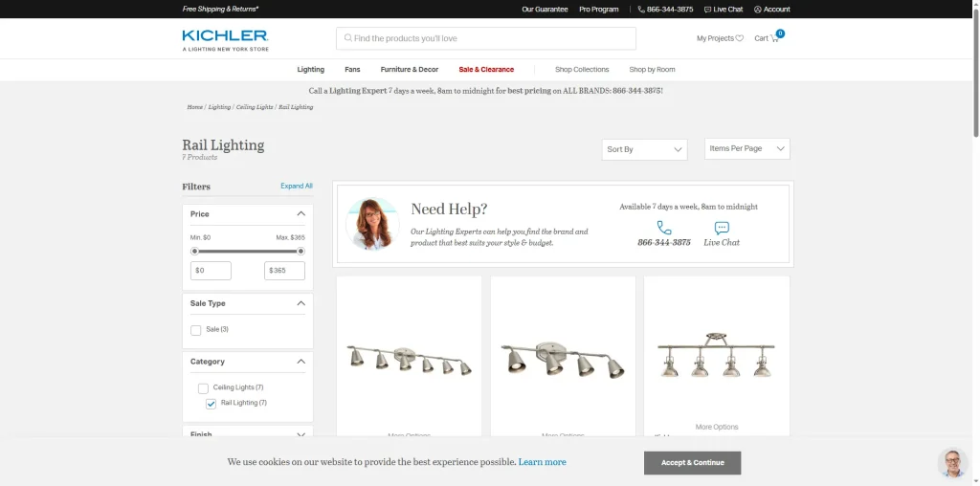
Task: Click the Kichler logo
Action: (225, 40)
